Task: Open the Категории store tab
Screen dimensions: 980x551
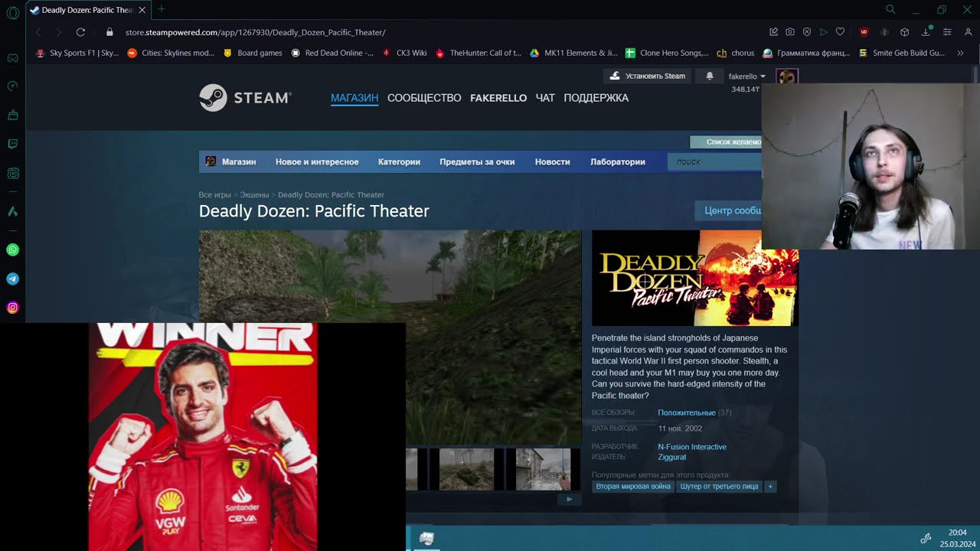Action: 399,161
